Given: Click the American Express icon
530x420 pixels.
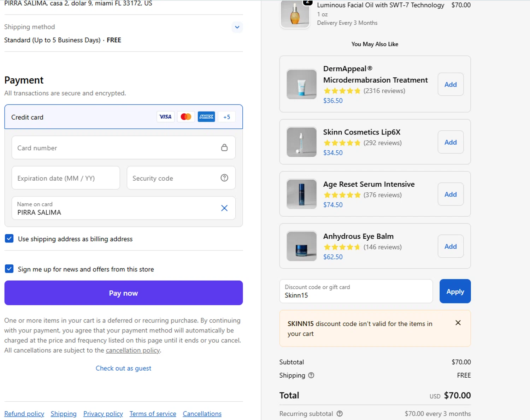Looking at the screenshot, I should 206,117.
